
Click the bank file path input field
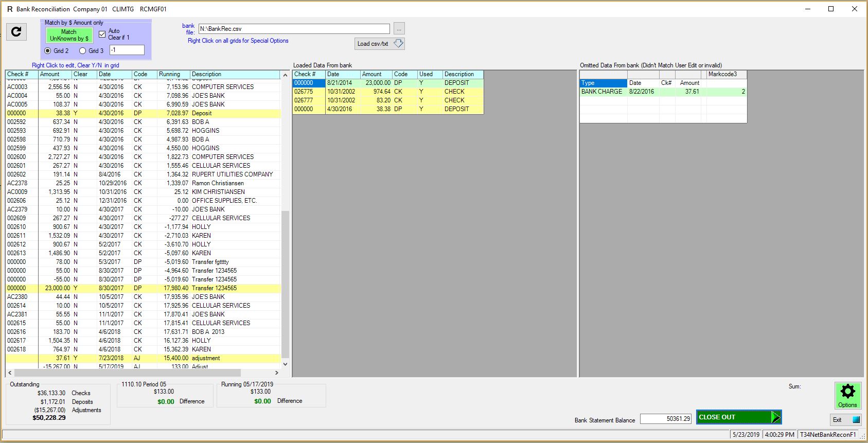(294, 29)
